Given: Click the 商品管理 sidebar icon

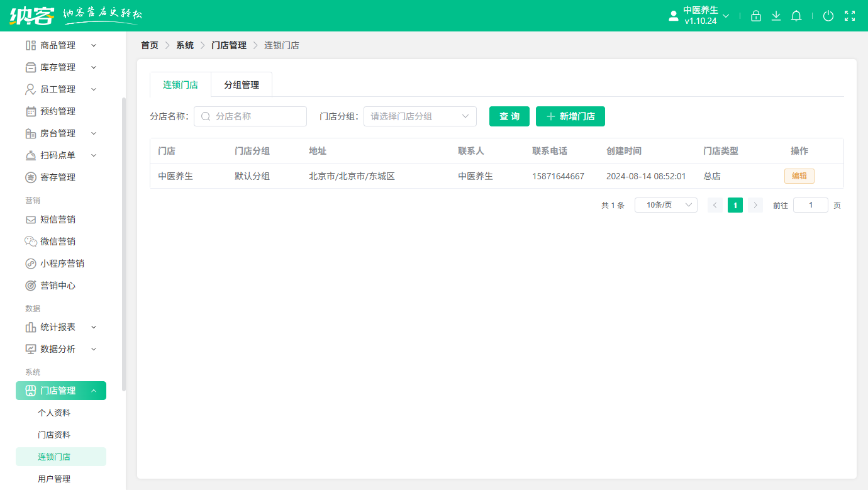Looking at the screenshot, I should [30, 45].
